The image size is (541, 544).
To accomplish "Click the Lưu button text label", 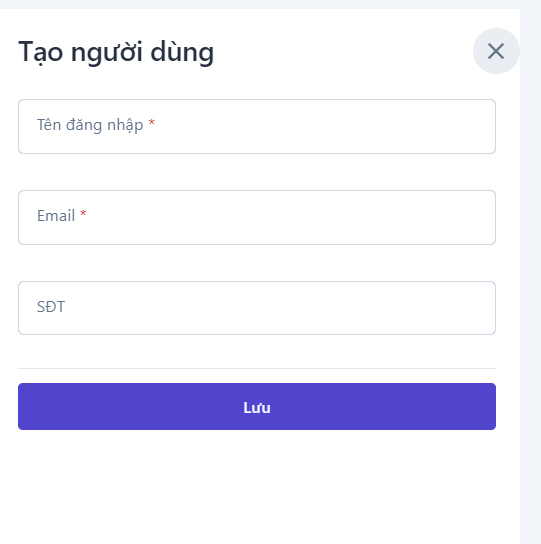I will coord(257,408).
